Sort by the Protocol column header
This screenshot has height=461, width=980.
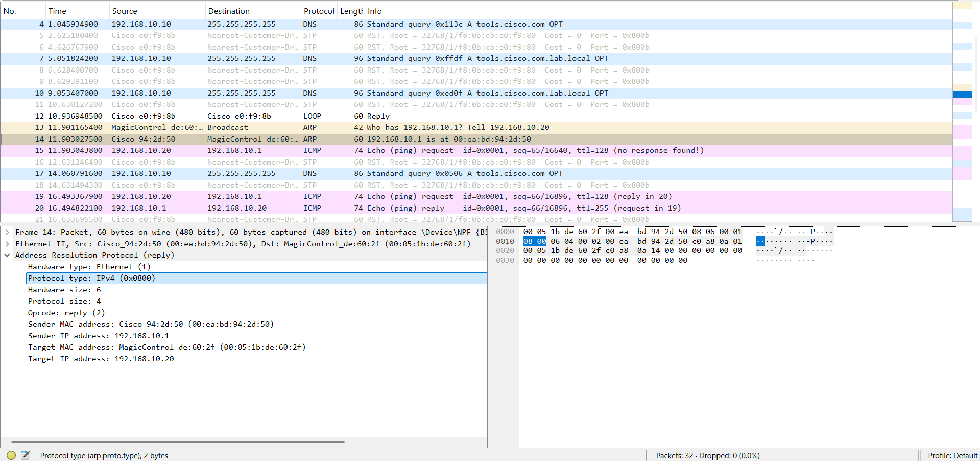coord(319,11)
